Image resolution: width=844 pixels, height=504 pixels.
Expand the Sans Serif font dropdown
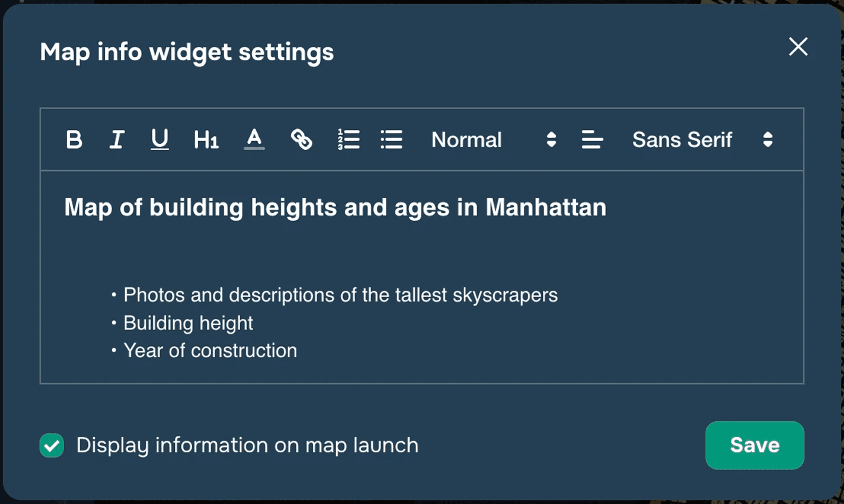pyautogui.click(x=682, y=139)
